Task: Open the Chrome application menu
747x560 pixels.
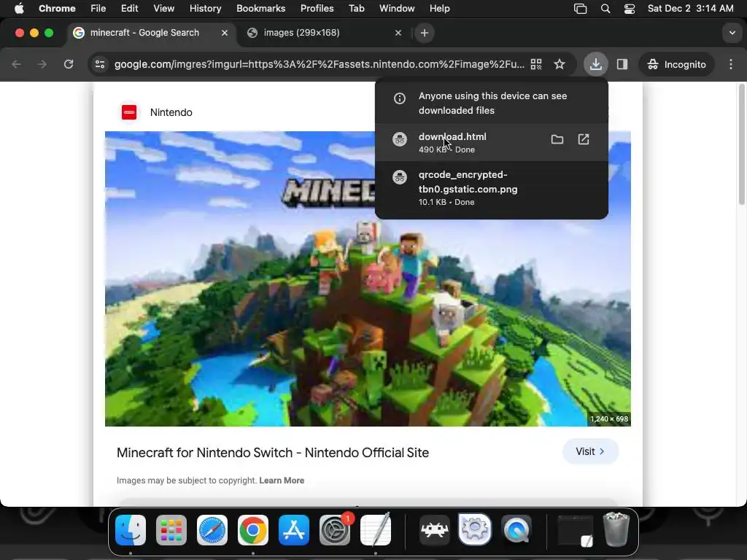Action: 57,9
